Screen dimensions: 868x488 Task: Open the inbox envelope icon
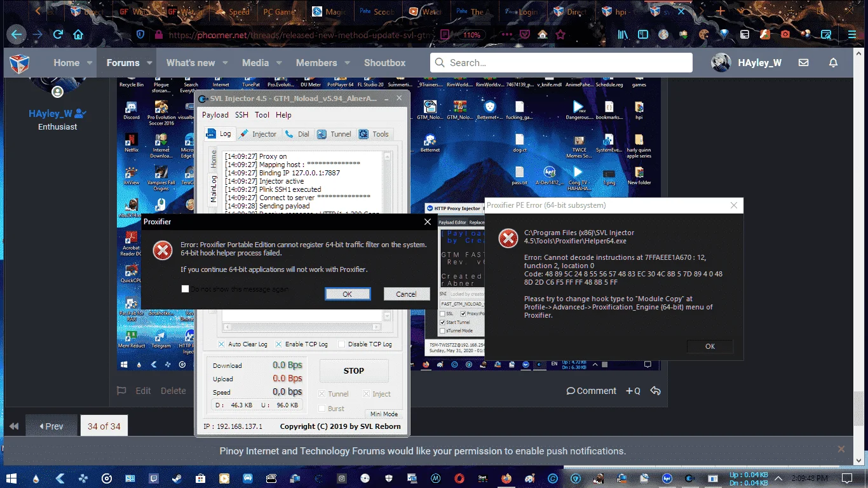[x=803, y=63]
